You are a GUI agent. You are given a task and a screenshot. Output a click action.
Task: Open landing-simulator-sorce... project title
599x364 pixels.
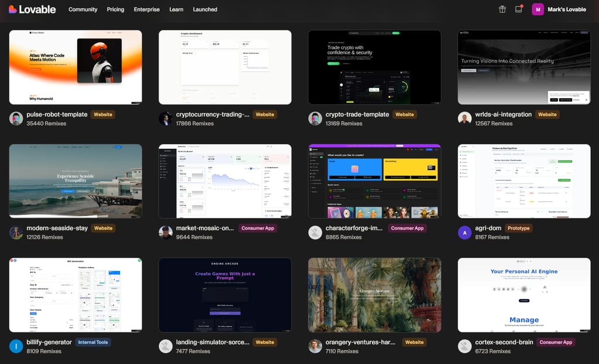click(212, 342)
